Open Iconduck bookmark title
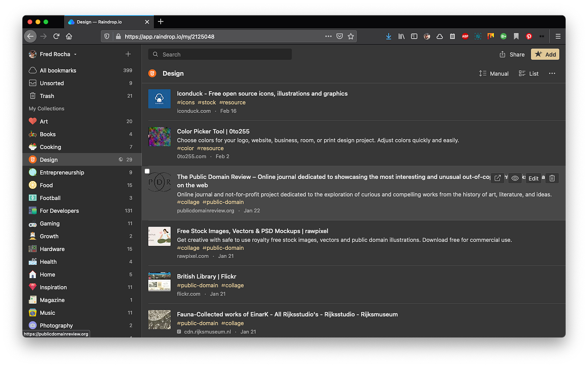Viewport: 588px width, 367px height. point(262,93)
